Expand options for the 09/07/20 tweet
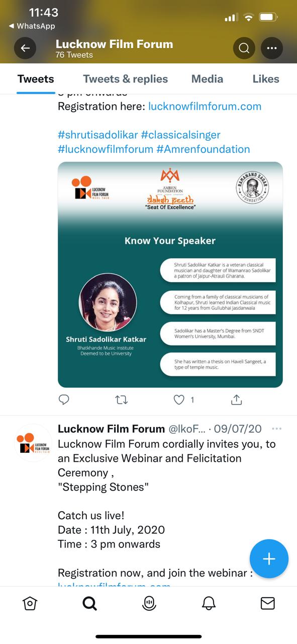The width and height of the screenshot is (297, 644). coord(276,429)
